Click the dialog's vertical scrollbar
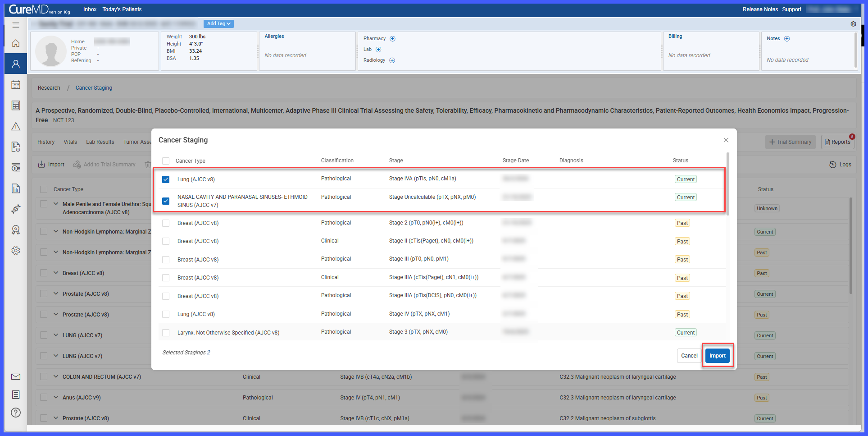The height and width of the screenshot is (436, 868). click(728, 184)
